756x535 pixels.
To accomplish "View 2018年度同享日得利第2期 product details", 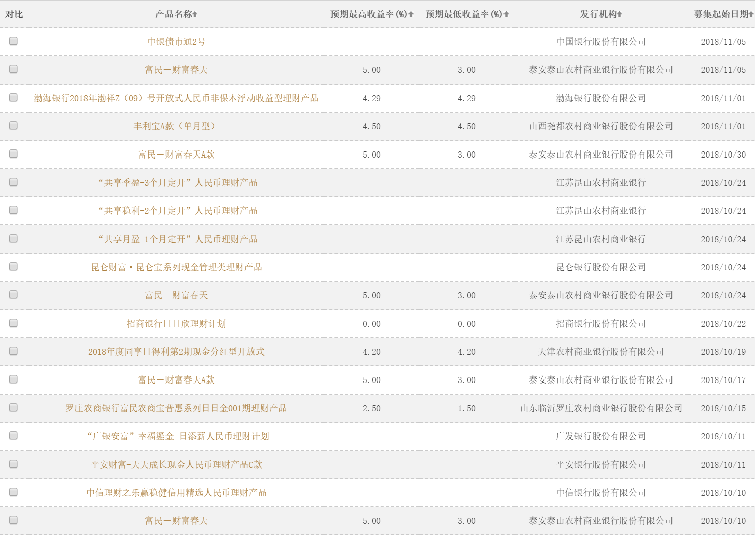I will click(x=176, y=352).
